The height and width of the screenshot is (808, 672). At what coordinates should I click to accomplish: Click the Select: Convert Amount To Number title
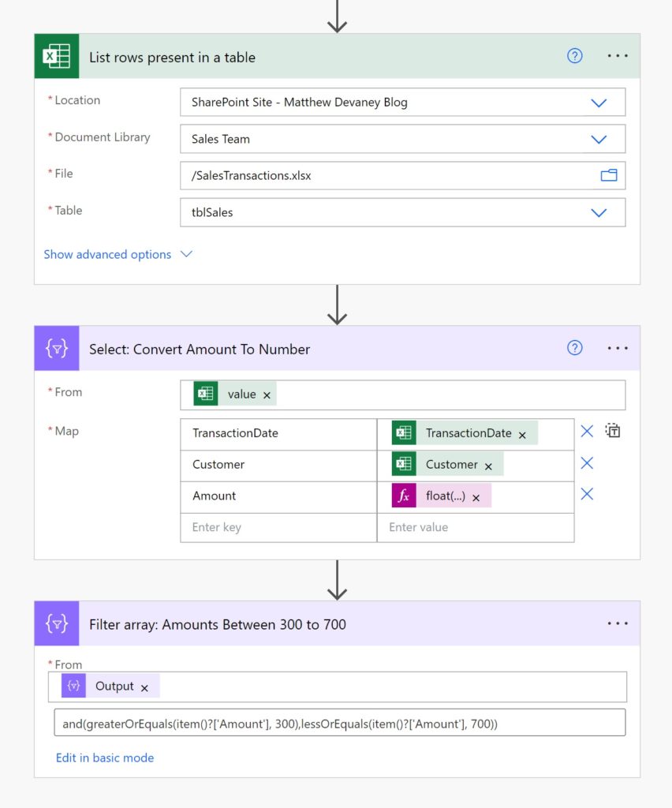point(200,350)
